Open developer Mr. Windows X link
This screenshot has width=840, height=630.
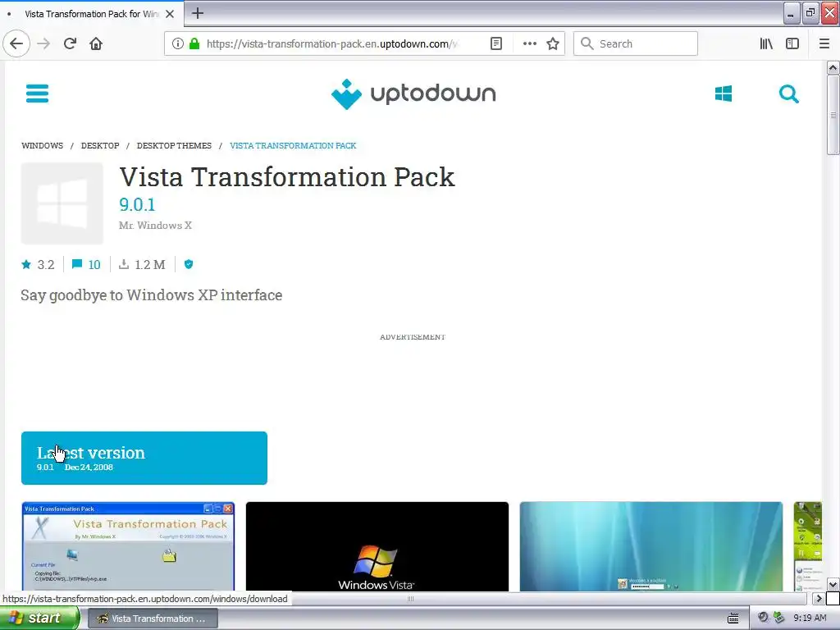coord(155,226)
